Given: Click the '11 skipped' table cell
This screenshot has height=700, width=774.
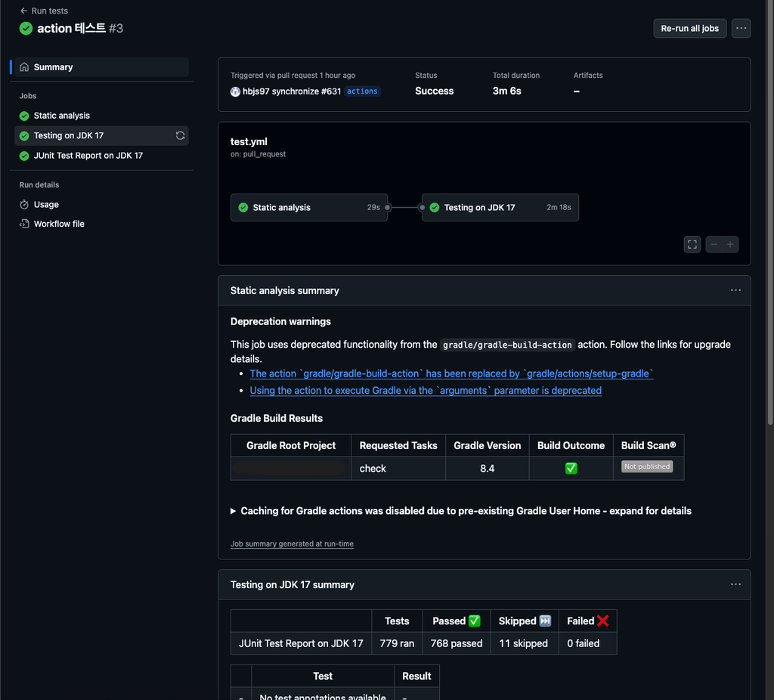Looking at the screenshot, I should (524, 643).
